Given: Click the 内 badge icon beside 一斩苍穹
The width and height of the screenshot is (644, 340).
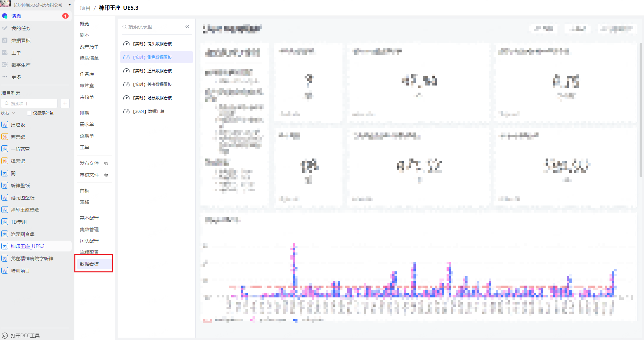Looking at the screenshot, I should coord(5,149).
